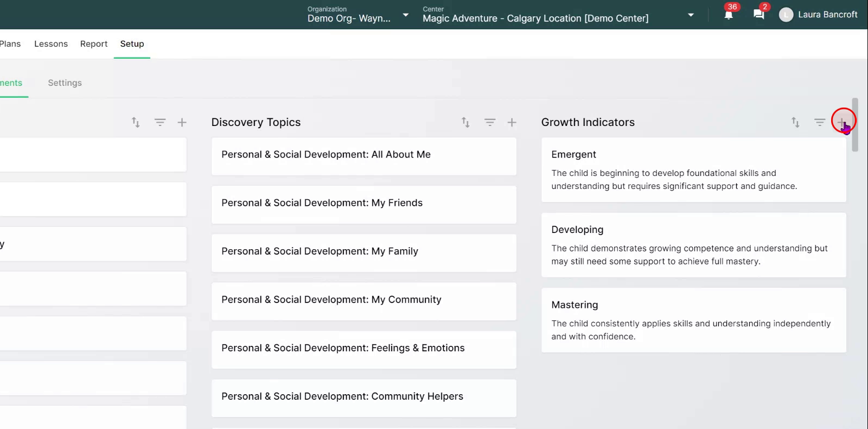Click the Demo Org organization name
The image size is (868, 429).
click(349, 18)
